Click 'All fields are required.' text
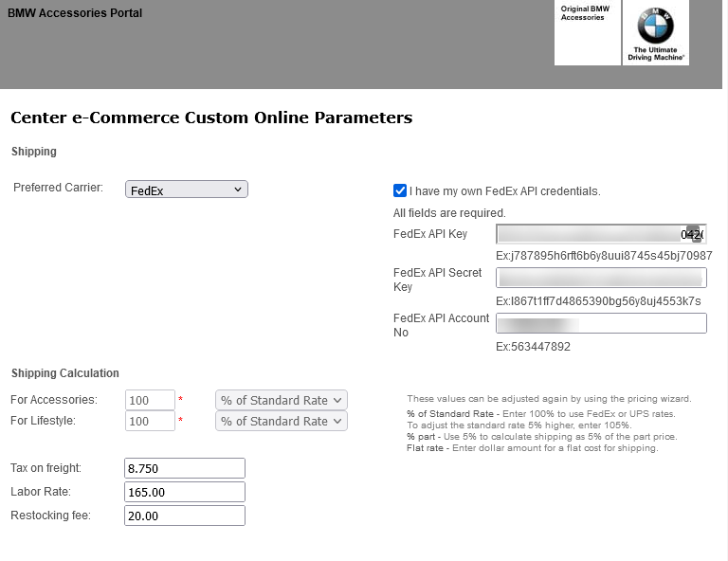 coord(449,213)
